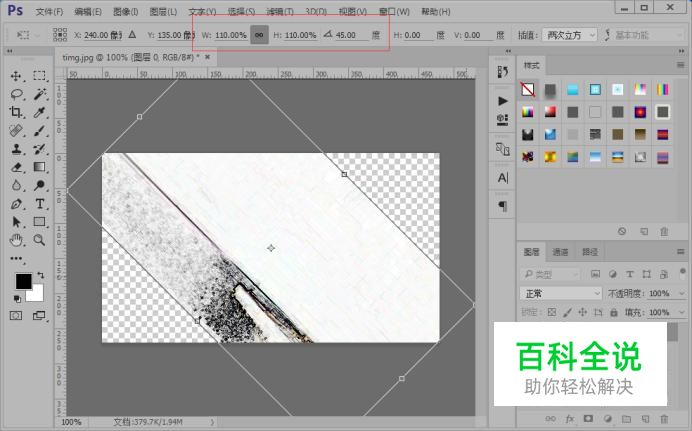Add a layer style with fx button
This screenshot has width=692, height=431.
570,419
